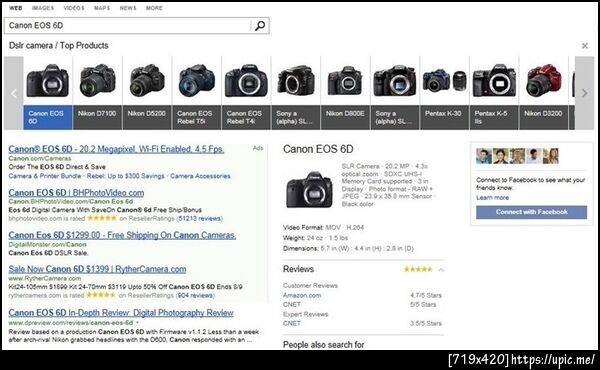Switch to the IMAGES tab

(43, 8)
